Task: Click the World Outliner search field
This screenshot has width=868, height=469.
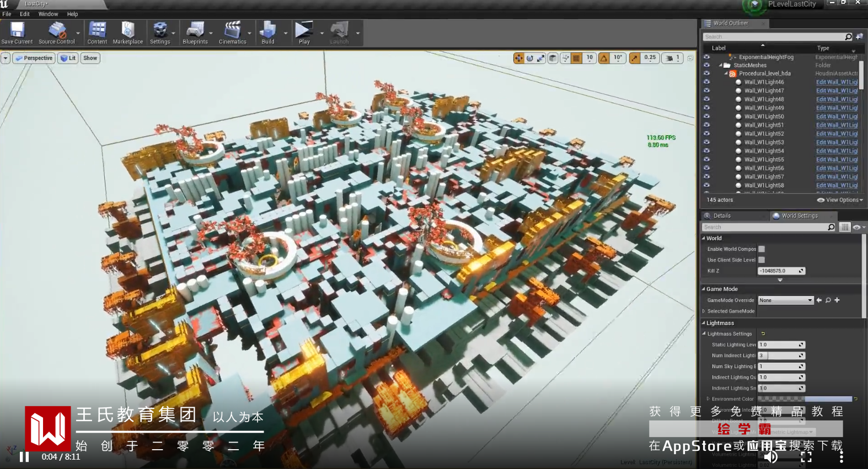Action: coord(778,37)
